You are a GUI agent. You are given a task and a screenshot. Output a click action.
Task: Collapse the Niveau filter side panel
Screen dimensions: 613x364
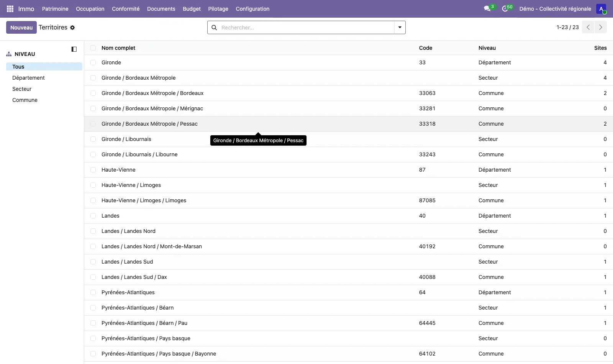74,49
